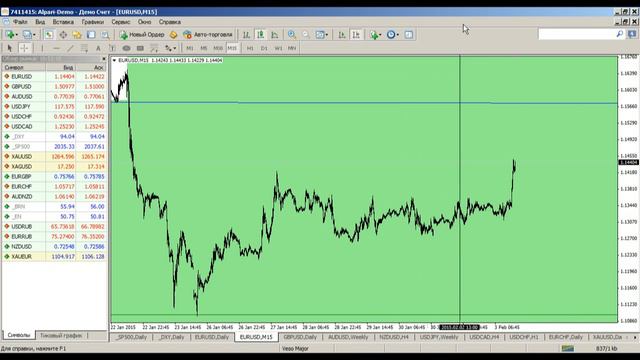Open the Profiles toolbar button
The height and width of the screenshot is (360, 640).
[x=27, y=35]
